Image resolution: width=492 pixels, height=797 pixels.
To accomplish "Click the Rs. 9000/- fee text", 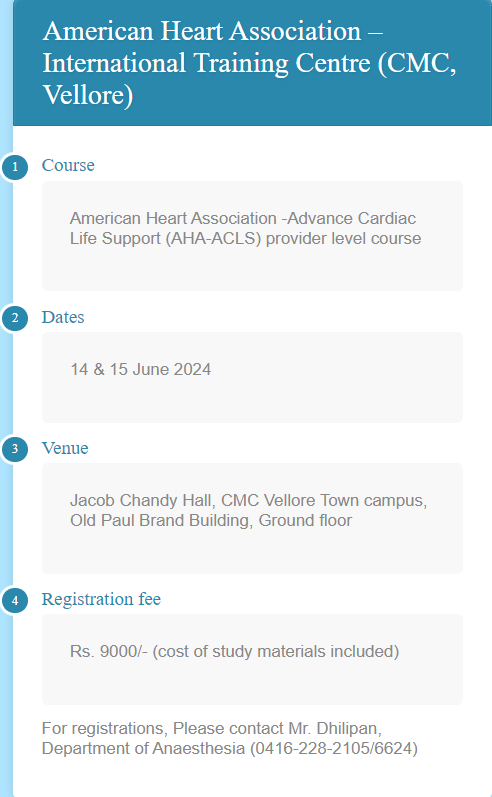I will coord(234,652).
